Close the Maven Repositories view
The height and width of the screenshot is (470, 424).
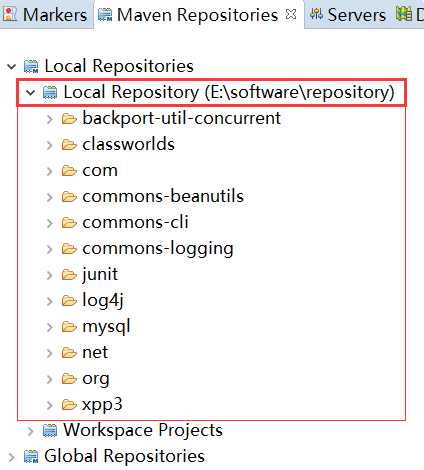(291, 14)
